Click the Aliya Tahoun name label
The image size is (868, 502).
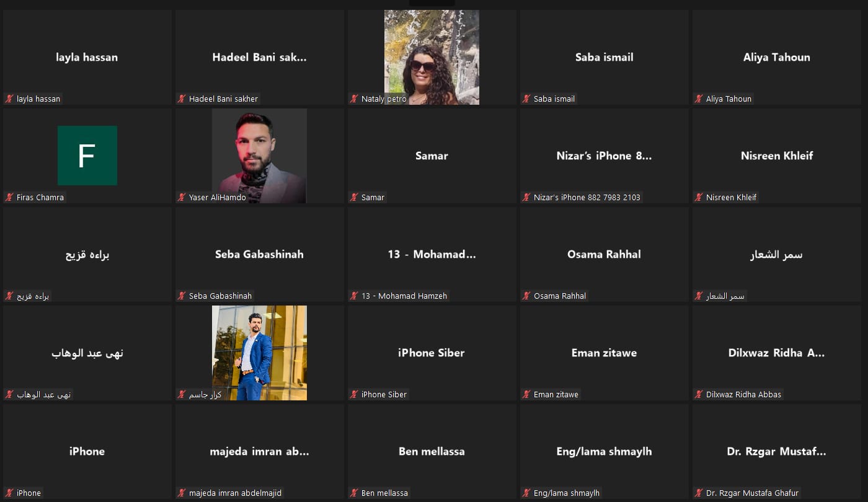pos(728,99)
